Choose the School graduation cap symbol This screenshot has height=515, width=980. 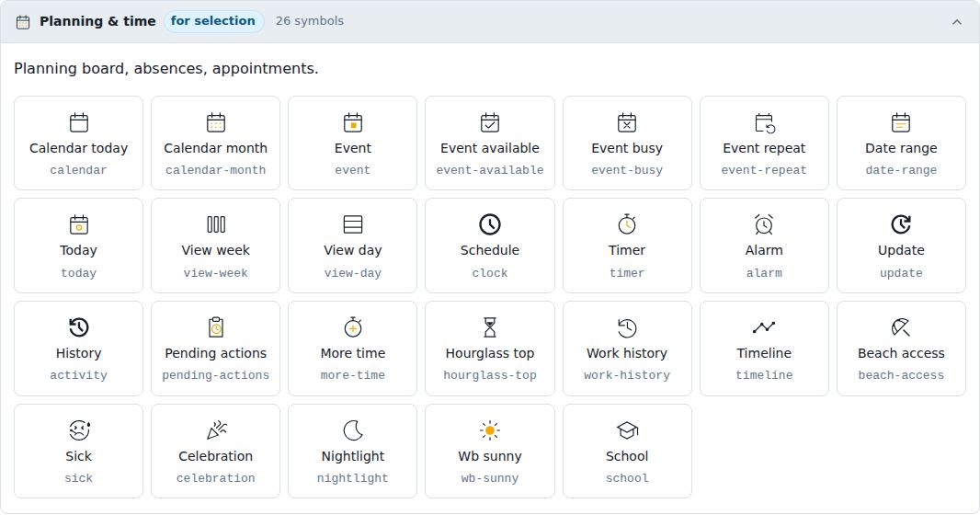(627, 452)
